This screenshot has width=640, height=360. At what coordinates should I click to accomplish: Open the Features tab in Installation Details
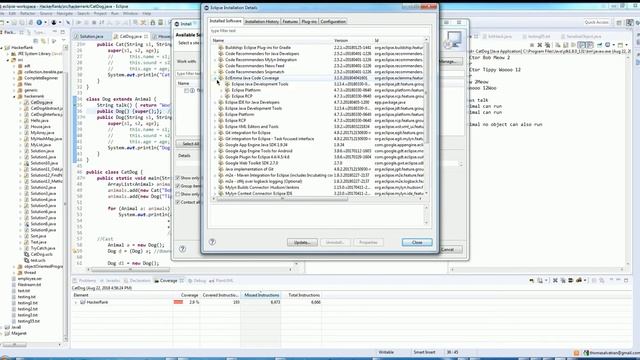(290, 21)
